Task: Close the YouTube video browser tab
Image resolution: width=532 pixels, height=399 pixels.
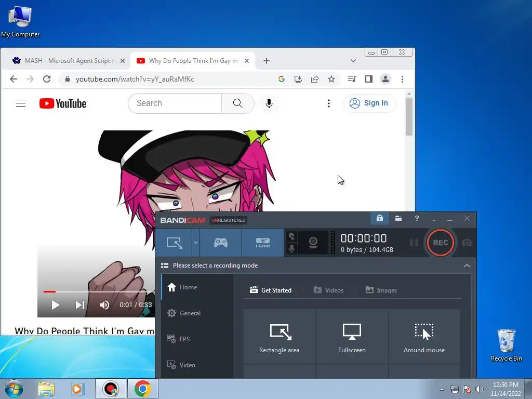Action: (x=247, y=61)
